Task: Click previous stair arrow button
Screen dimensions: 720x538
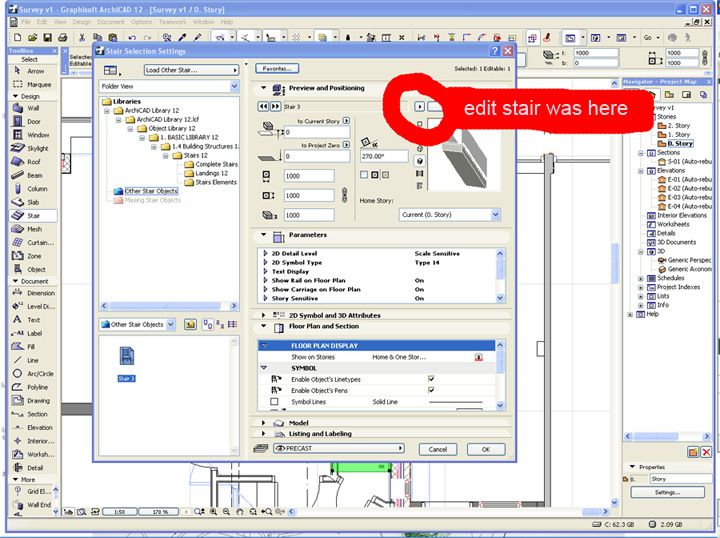Action: [x=263, y=106]
